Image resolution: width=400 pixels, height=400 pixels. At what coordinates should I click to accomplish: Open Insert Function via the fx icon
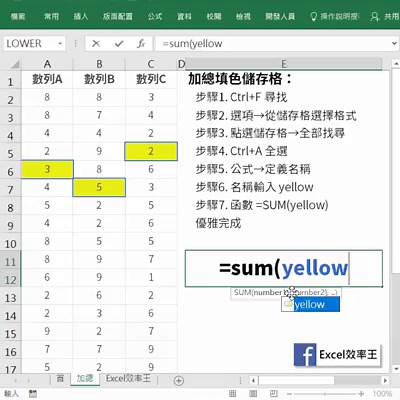(141, 43)
